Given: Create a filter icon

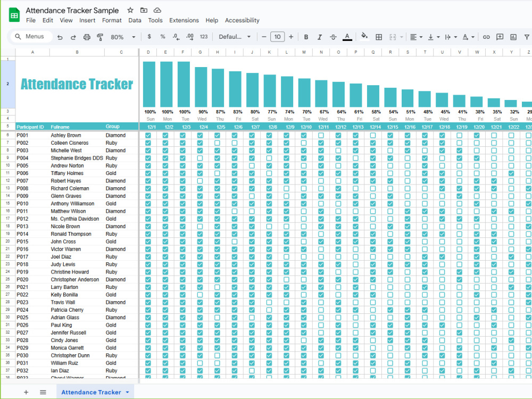Looking at the screenshot, I should click(x=527, y=37).
